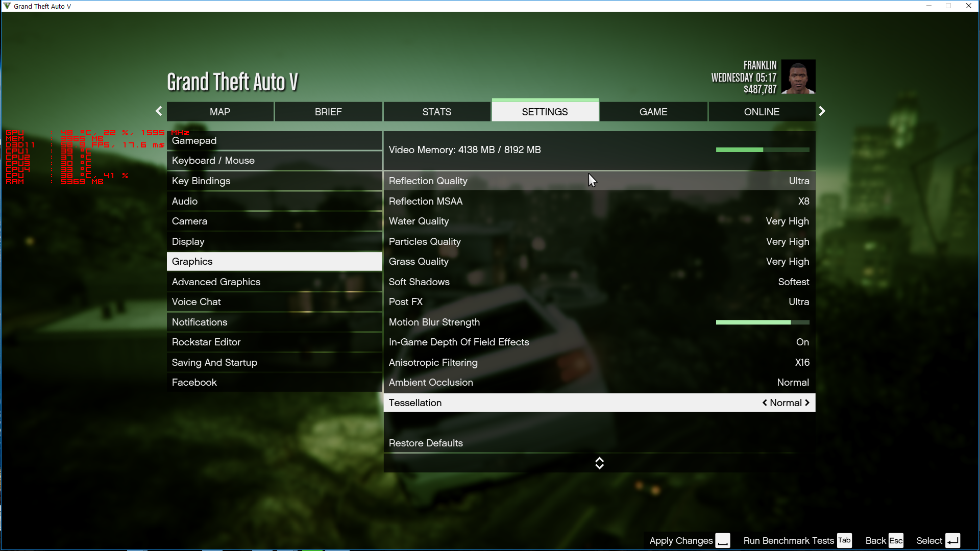Open Audio settings category
Screen dimensions: 980x551
coord(275,201)
